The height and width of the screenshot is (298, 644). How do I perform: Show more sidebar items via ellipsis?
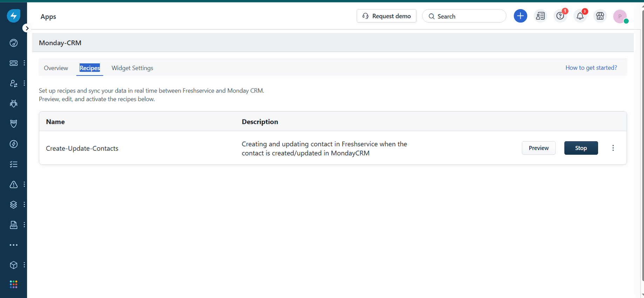click(14, 245)
